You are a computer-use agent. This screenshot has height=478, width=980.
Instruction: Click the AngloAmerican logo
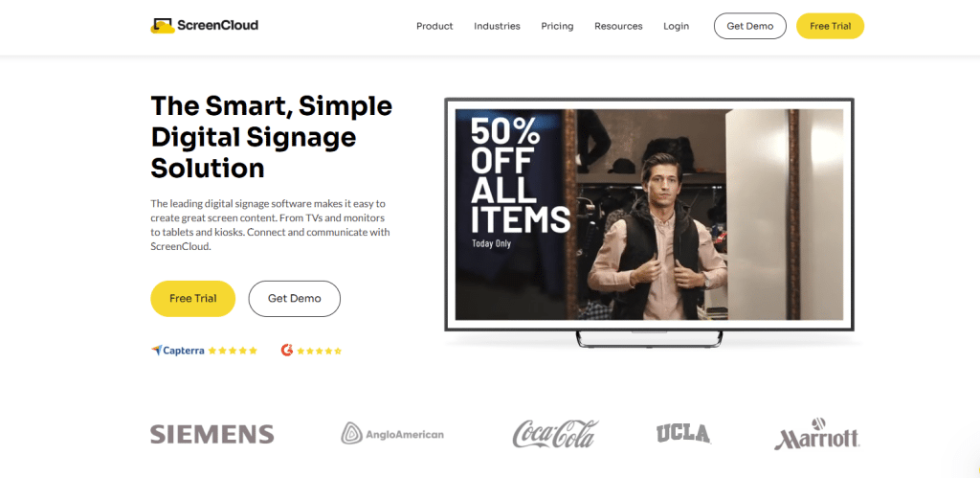392,434
